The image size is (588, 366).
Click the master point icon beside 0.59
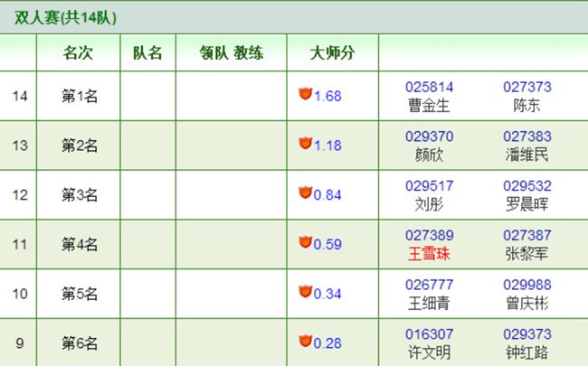(305, 241)
